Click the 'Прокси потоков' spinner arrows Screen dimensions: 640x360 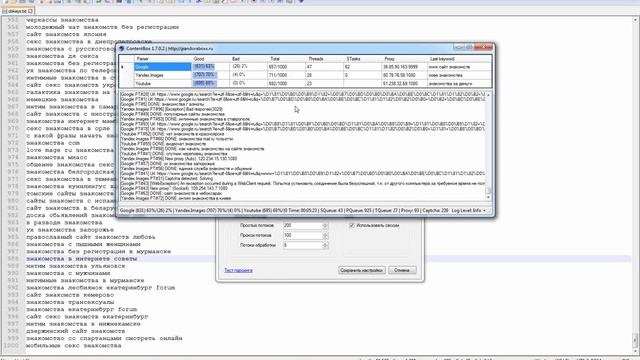coord(325,236)
